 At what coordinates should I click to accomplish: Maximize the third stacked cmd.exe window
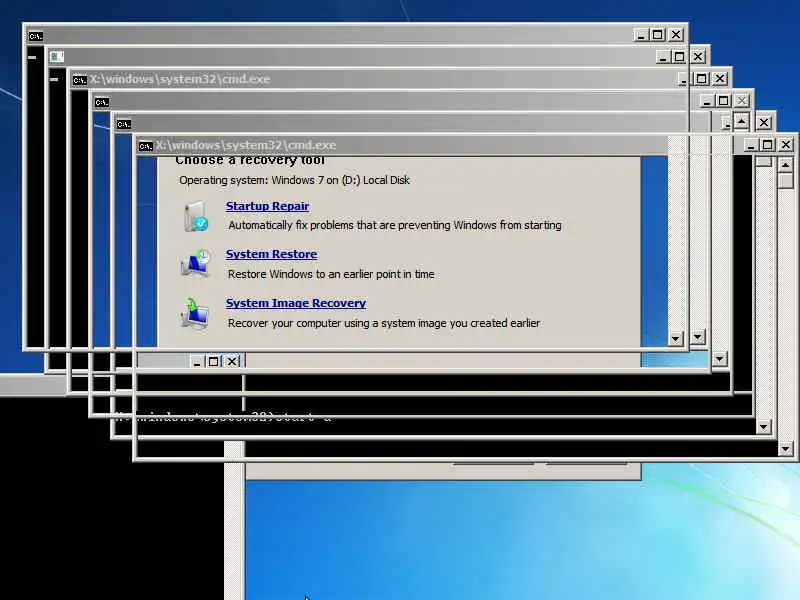(x=702, y=79)
